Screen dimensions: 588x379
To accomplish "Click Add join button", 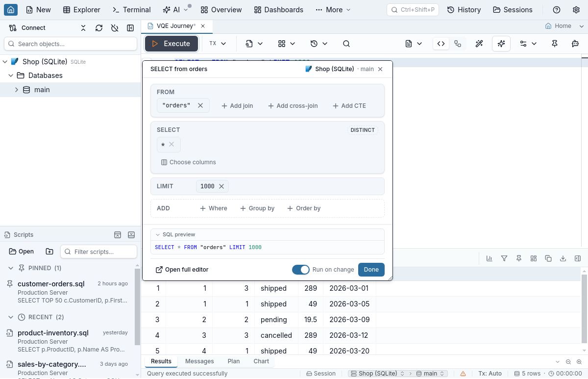I will 237,106.
